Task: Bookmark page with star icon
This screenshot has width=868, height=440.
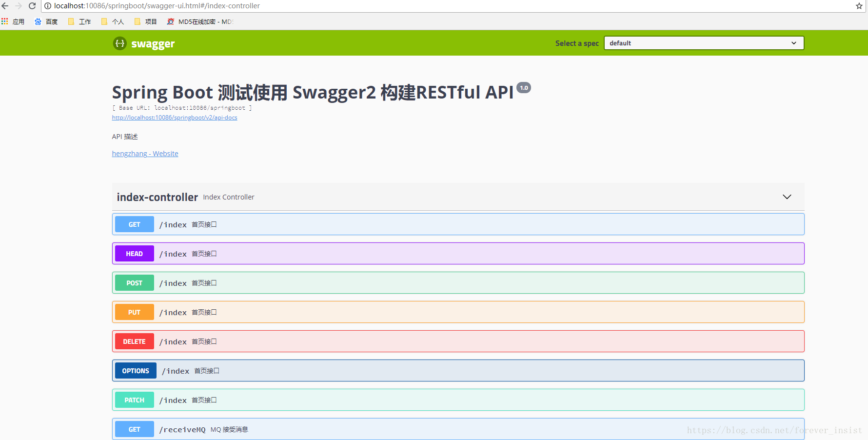Action: click(859, 6)
